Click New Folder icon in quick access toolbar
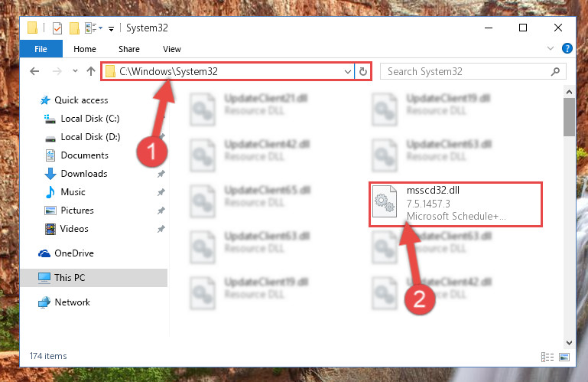Image resolution: width=588 pixels, height=382 pixels. [75, 28]
